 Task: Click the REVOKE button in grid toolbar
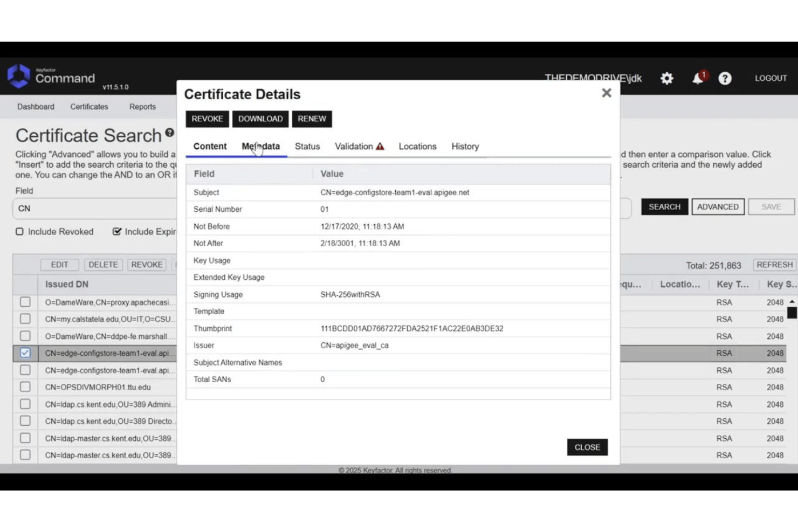tap(147, 265)
